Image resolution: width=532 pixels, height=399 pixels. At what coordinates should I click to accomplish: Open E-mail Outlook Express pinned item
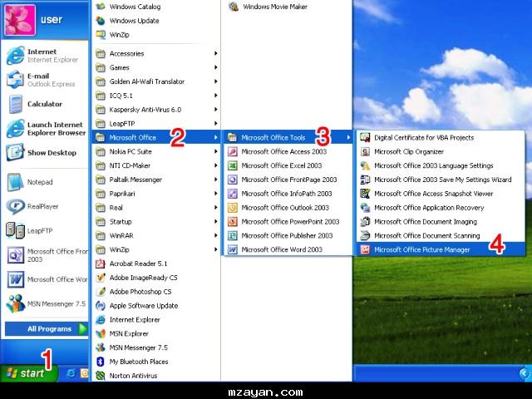pos(46,80)
